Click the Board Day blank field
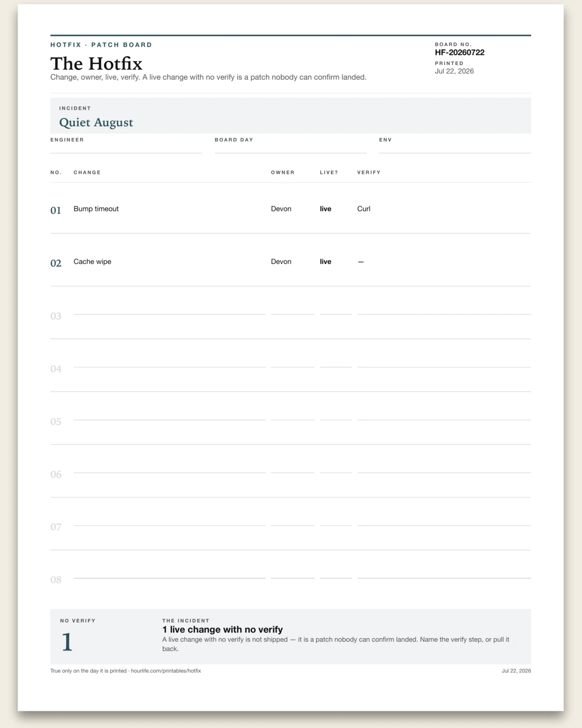 tap(291, 149)
